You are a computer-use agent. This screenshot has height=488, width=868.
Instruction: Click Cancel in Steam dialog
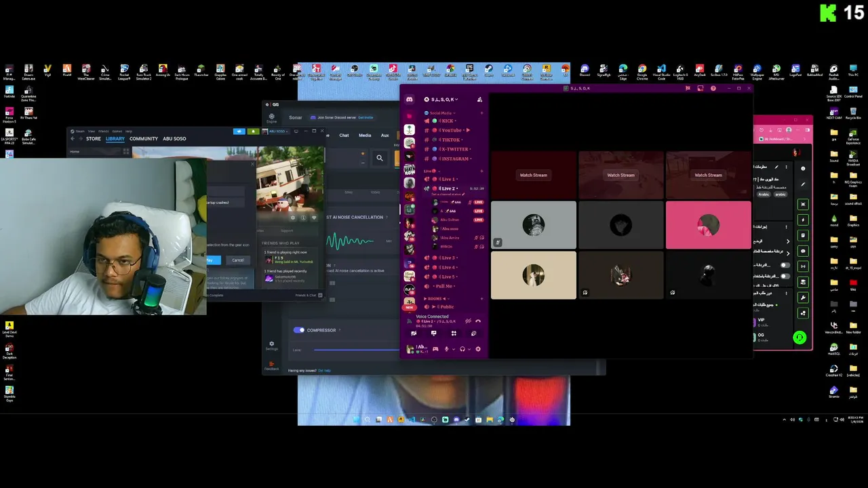click(237, 260)
